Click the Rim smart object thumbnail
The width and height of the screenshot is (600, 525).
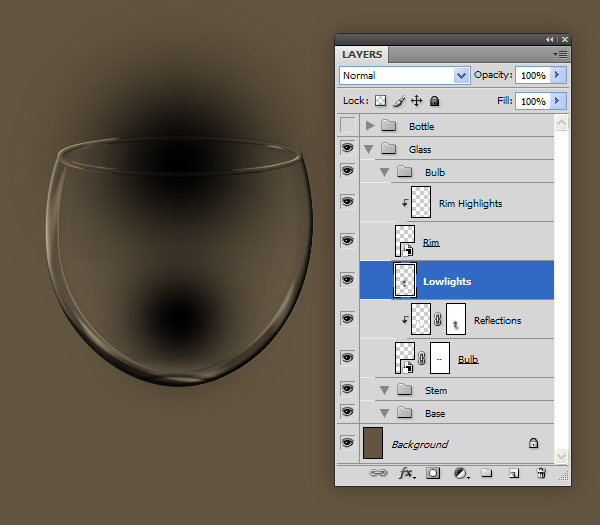point(405,241)
